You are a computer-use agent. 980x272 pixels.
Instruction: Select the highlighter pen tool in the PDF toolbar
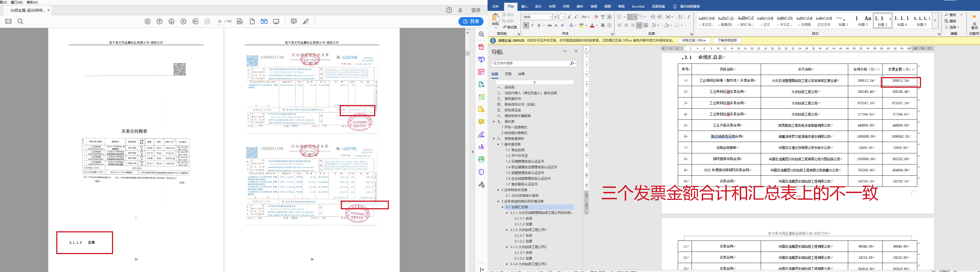[x=306, y=22]
